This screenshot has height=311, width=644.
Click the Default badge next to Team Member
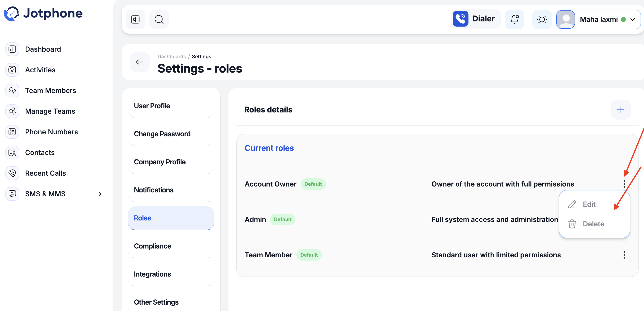tap(309, 255)
